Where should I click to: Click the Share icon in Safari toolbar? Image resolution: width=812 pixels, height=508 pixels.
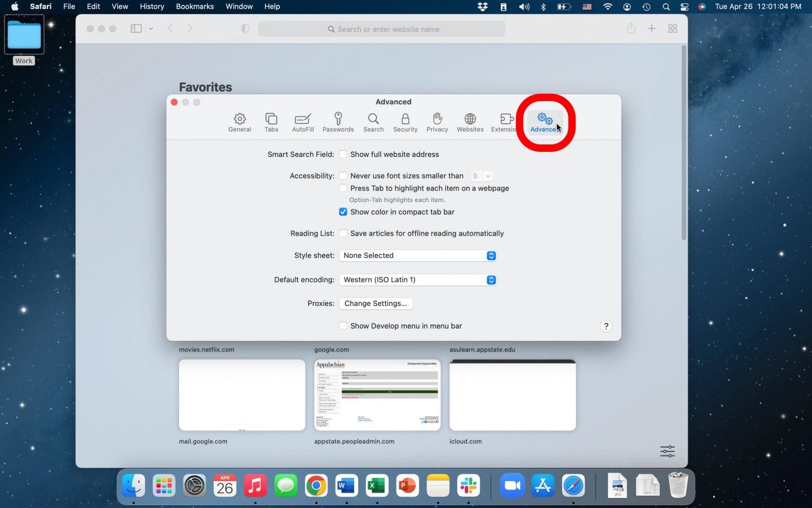[631, 28]
